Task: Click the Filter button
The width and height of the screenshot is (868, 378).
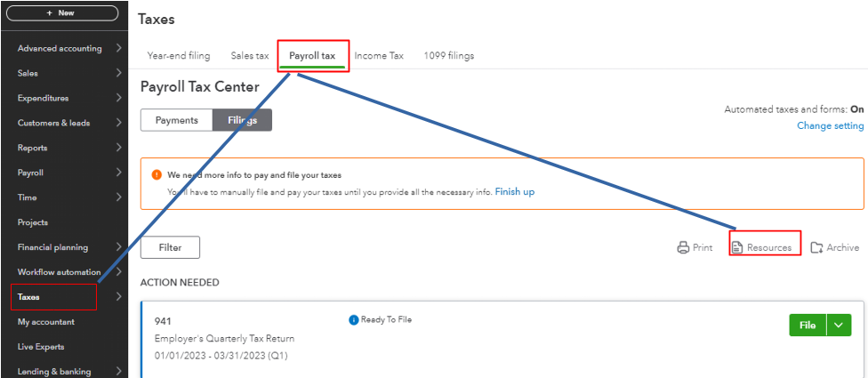Action: pyautogui.click(x=170, y=247)
